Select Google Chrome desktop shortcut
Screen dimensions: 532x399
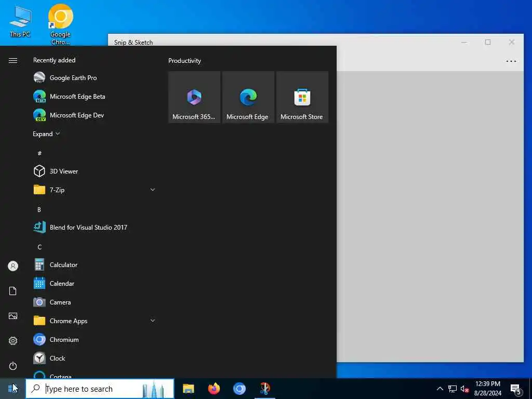click(60, 24)
